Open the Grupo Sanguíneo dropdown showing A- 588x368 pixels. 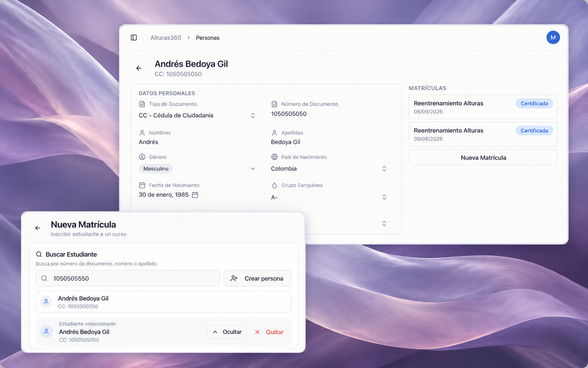pyautogui.click(x=329, y=197)
